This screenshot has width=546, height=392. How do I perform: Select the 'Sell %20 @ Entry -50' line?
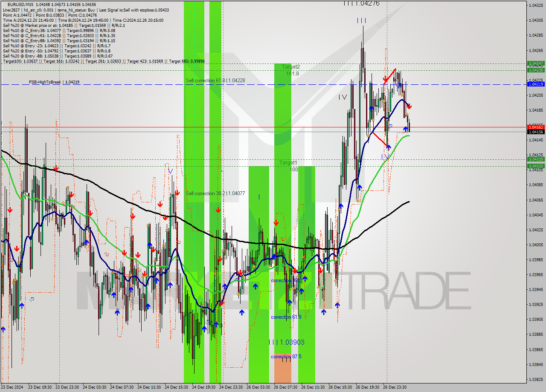coord(57,51)
